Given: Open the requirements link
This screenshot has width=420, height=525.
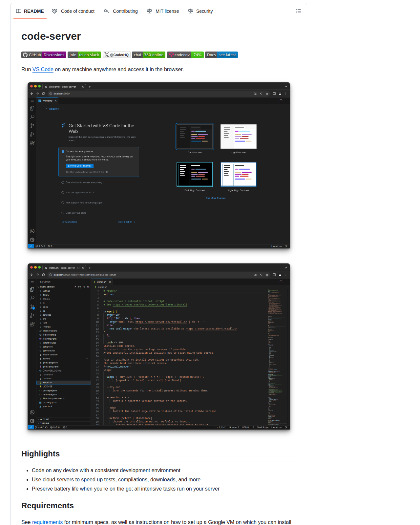Looking at the screenshot, I should click(x=47, y=522).
